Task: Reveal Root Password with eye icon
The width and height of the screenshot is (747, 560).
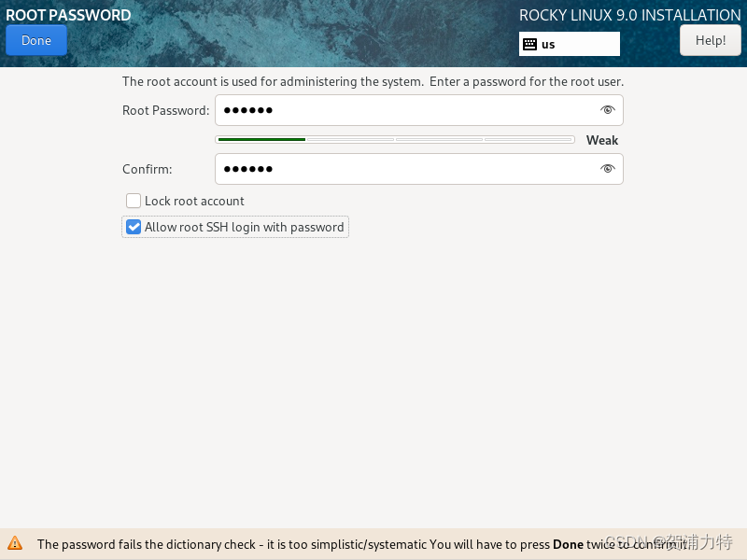Action: 608,110
